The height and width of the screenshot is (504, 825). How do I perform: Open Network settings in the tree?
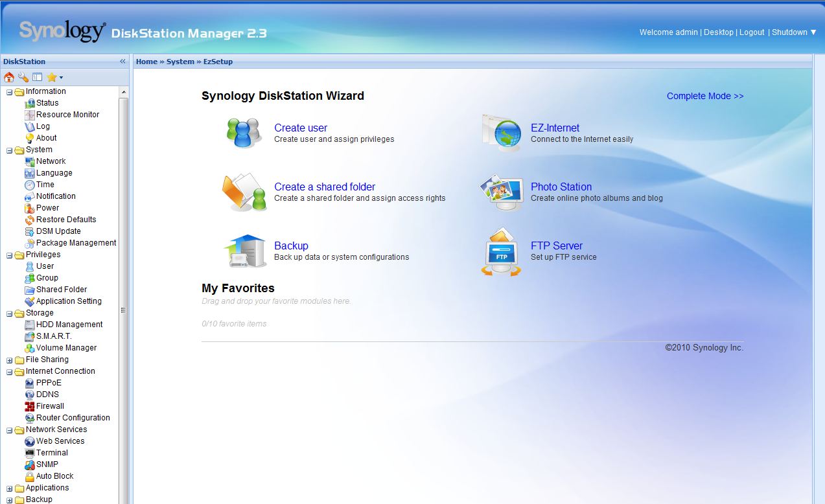[51, 161]
